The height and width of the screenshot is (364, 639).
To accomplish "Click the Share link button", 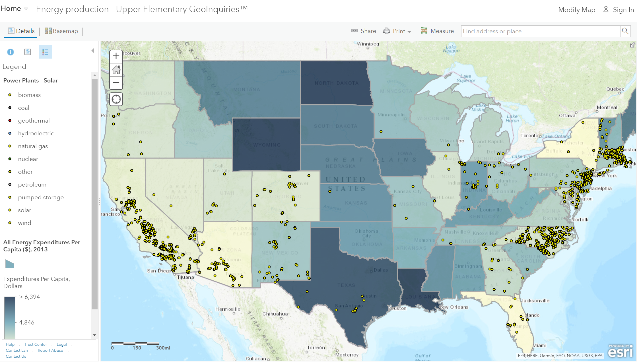I will (364, 31).
